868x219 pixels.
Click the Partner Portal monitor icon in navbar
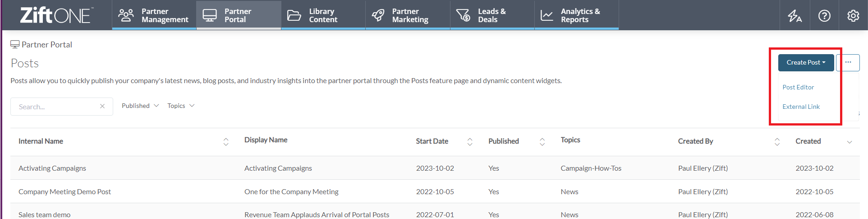click(210, 15)
